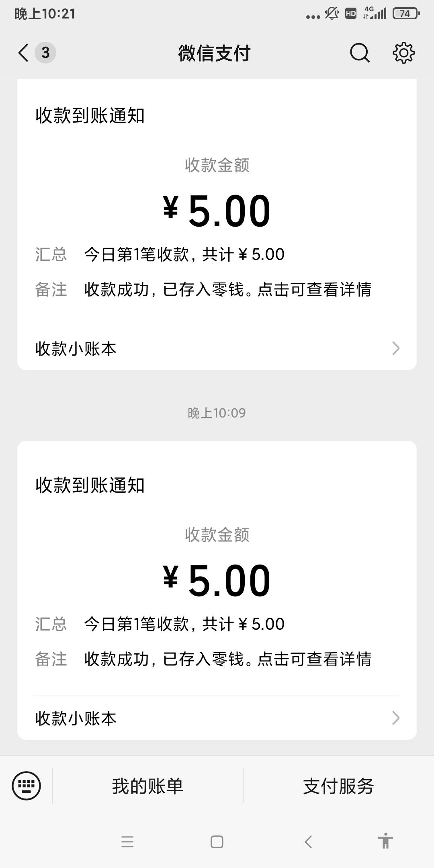
Task: Tap the battery indicator in status bar
Action: 406,14
